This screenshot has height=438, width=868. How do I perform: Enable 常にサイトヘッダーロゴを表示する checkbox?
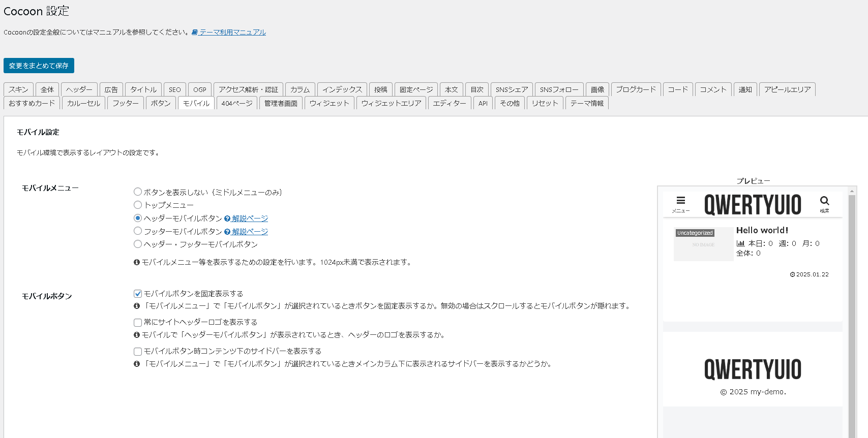click(x=138, y=322)
